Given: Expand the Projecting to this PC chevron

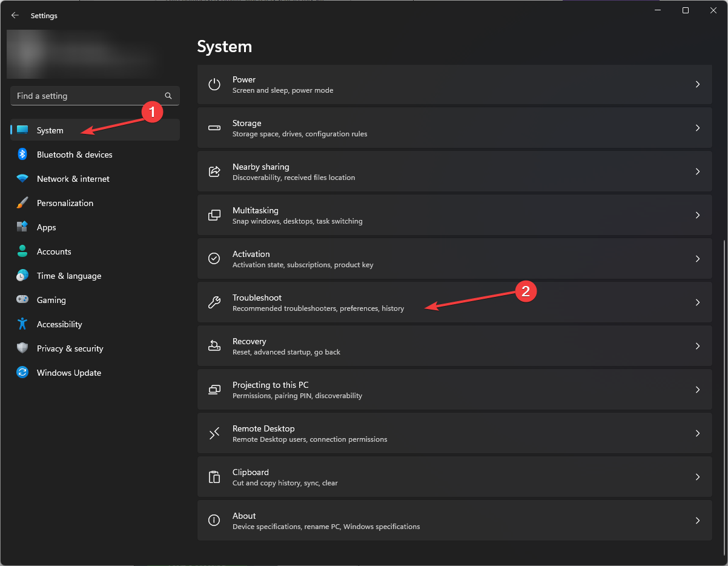Looking at the screenshot, I should click(698, 390).
